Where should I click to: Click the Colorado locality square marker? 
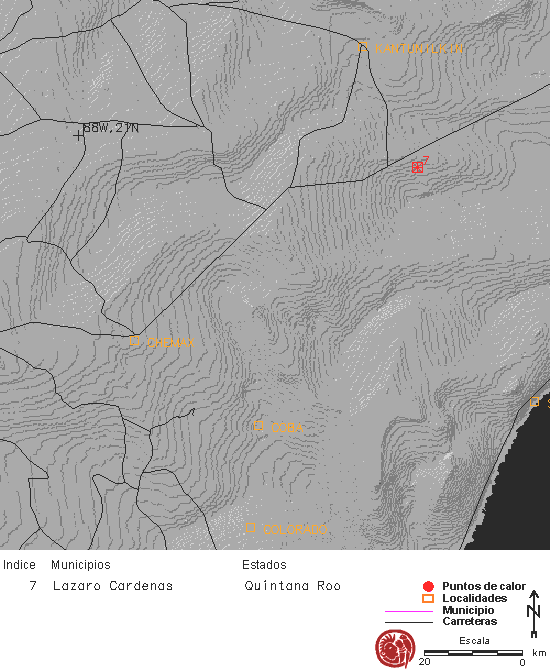coord(250,528)
